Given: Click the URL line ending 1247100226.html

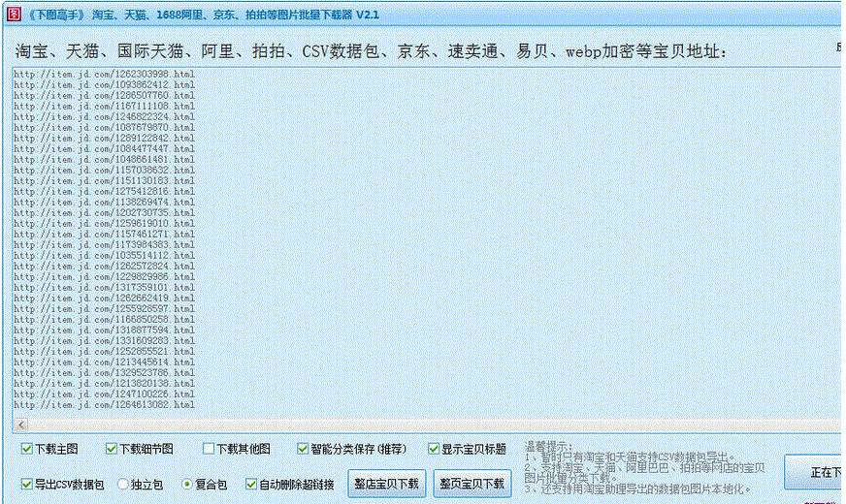Looking at the screenshot, I should 104,394.
